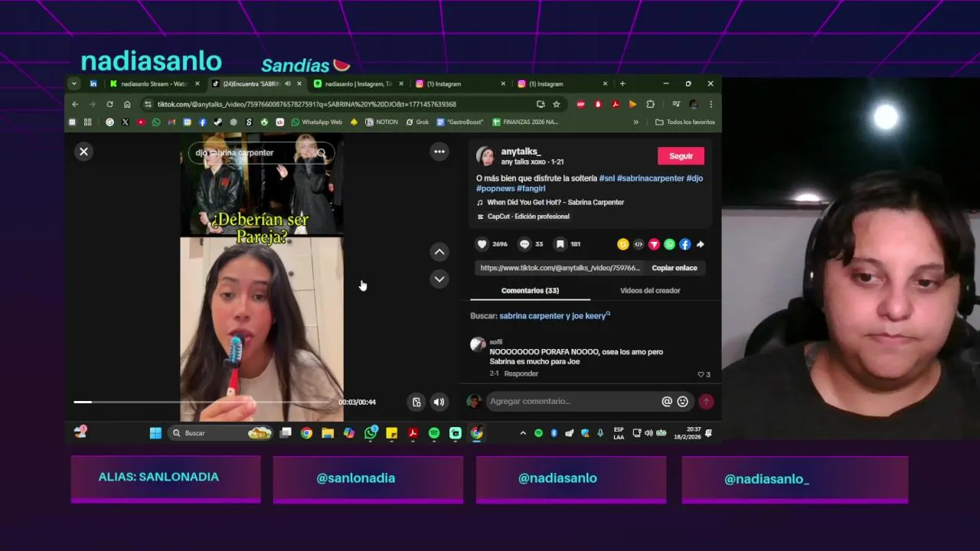
Task: Post the comment with red arrow button
Action: (706, 401)
